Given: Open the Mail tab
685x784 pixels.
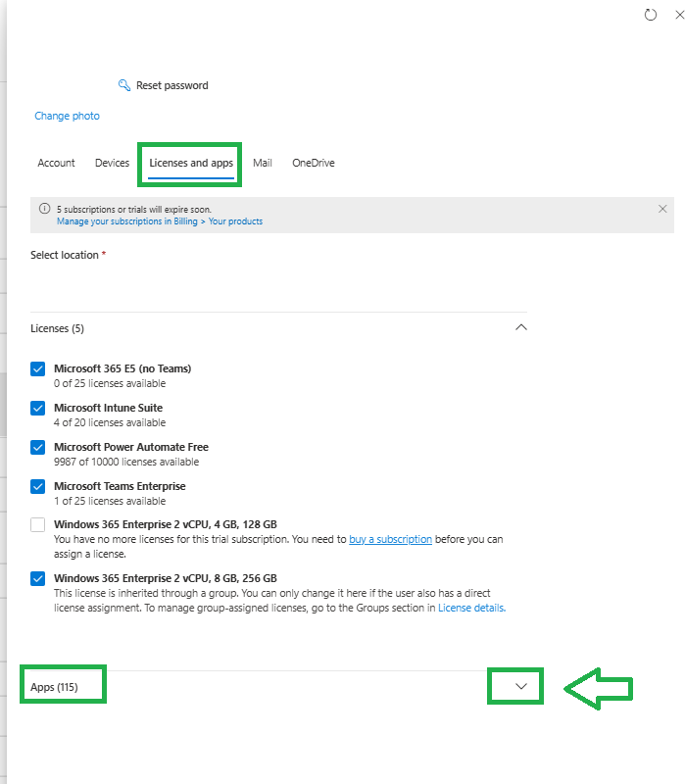Looking at the screenshot, I should 263,163.
